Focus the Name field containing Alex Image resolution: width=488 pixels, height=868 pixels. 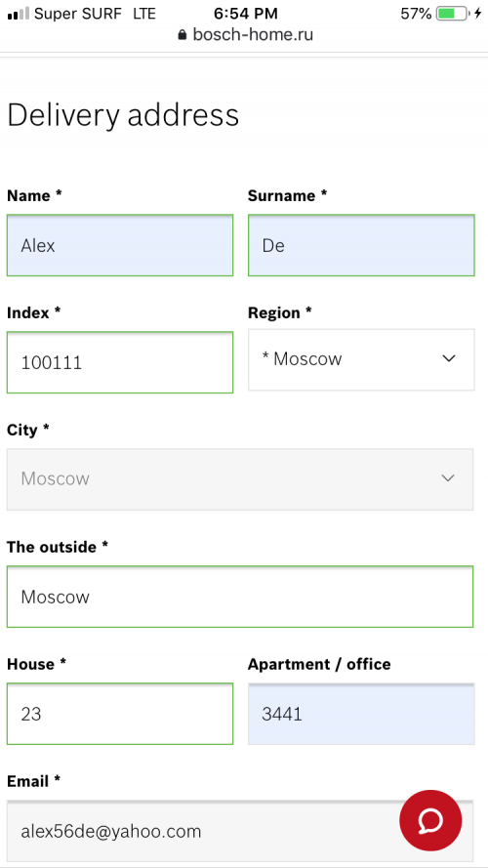point(120,245)
